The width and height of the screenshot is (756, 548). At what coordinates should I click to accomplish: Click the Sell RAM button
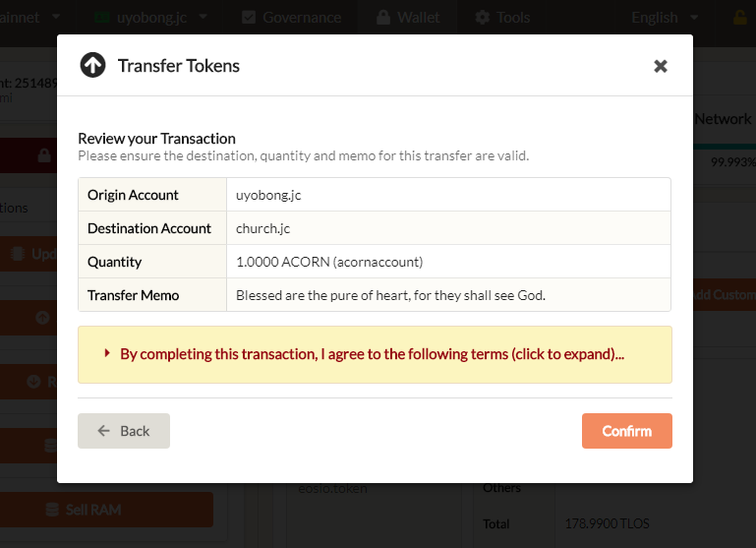click(x=108, y=510)
